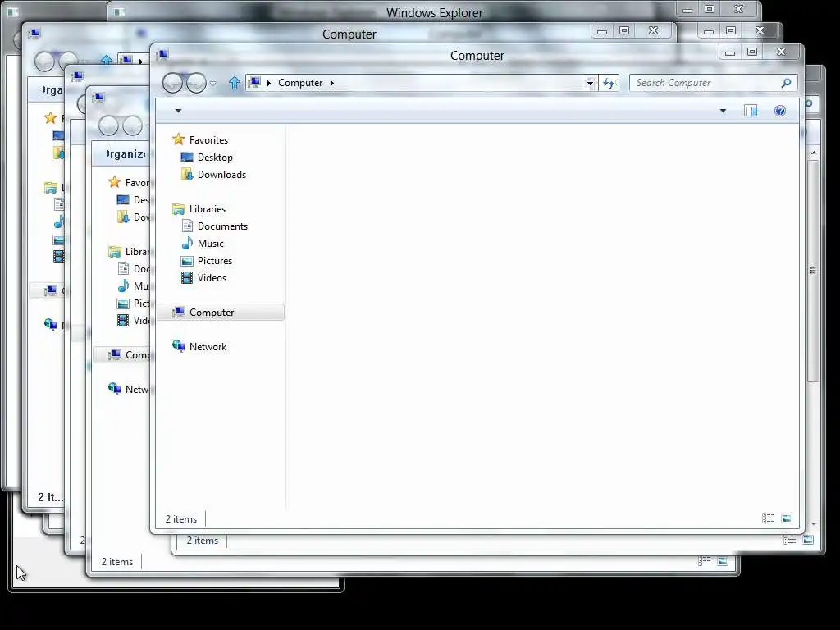The image size is (840, 630).
Task: Toggle the preview pane
Action: click(x=751, y=111)
